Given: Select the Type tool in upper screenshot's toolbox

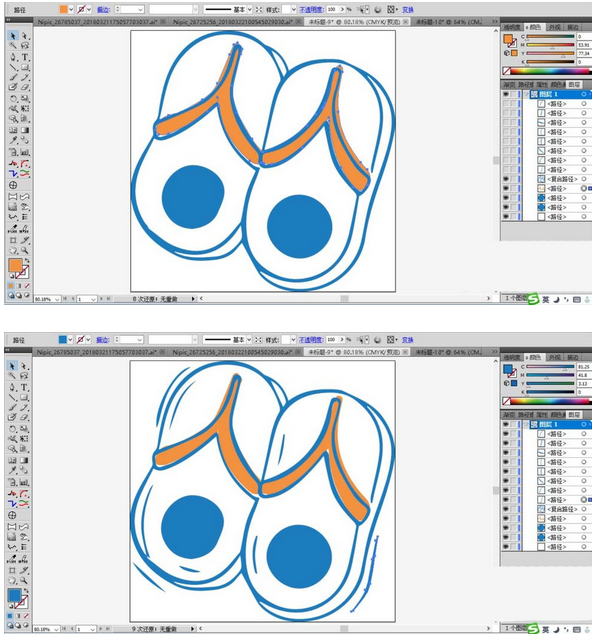Looking at the screenshot, I should 25,57.
